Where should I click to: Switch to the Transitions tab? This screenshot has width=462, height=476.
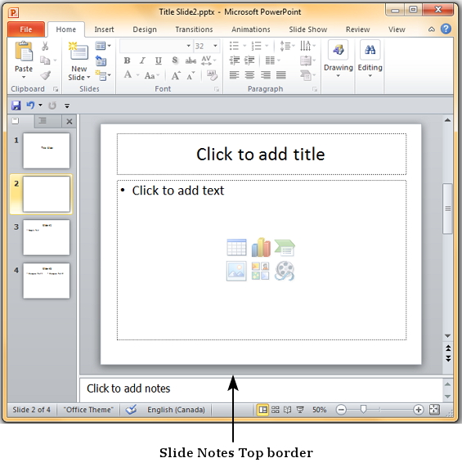[194, 29]
